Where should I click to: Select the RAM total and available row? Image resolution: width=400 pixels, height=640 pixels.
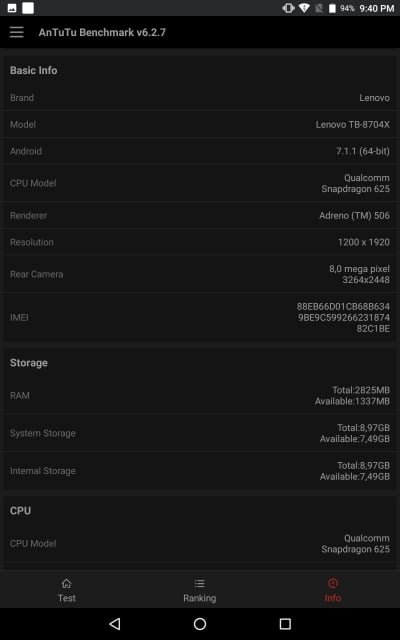tap(200, 396)
